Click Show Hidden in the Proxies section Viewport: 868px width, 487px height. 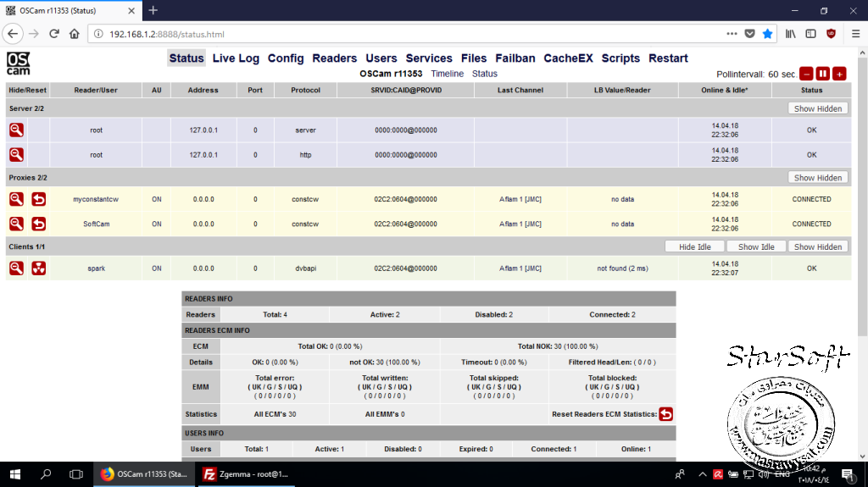point(818,178)
